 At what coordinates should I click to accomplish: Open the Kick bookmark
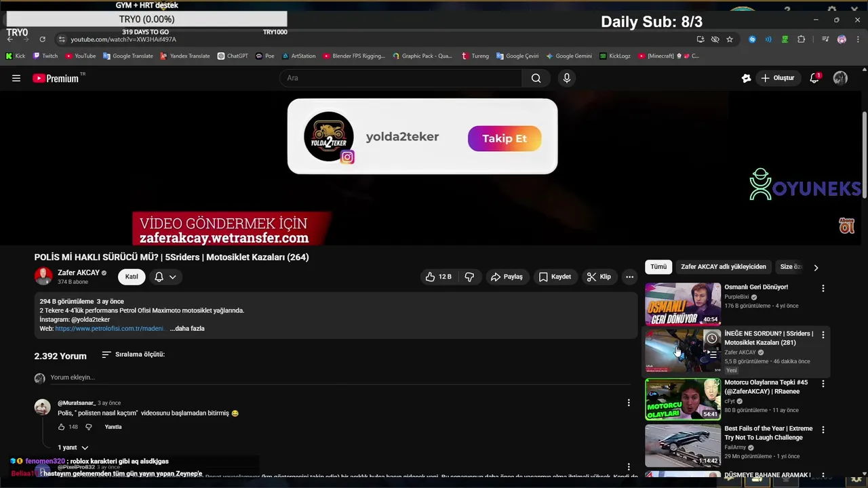pos(16,56)
